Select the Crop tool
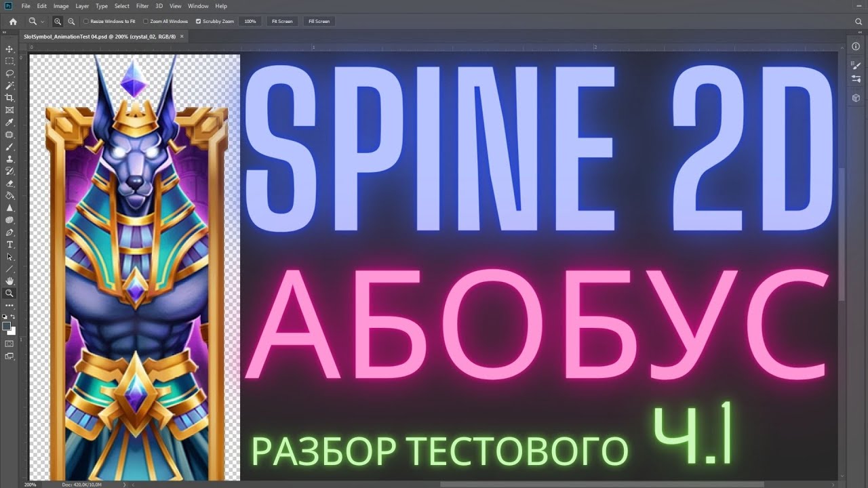Viewport: 868px width, 488px height. click(x=9, y=98)
